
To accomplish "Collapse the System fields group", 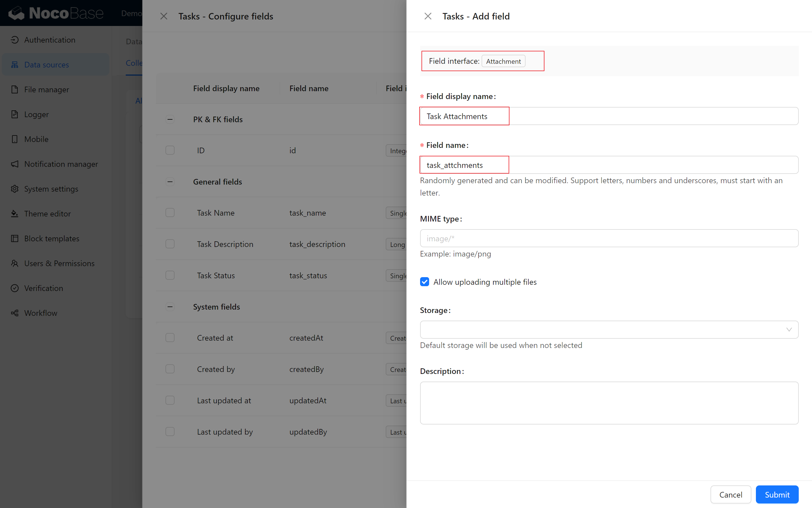I will (x=170, y=307).
